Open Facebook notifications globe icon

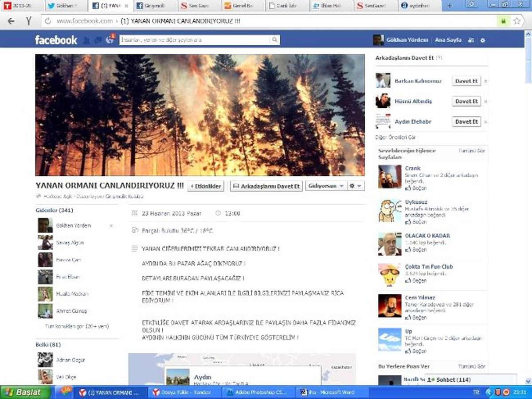tap(110, 40)
